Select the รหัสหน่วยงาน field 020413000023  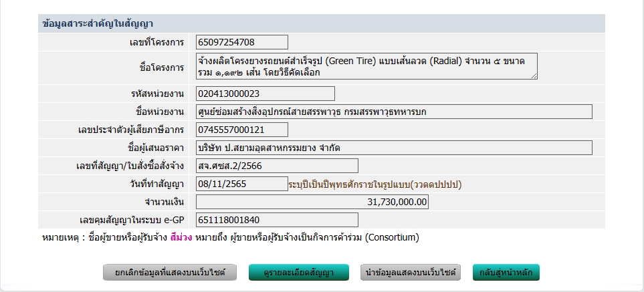click(x=265, y=94)
